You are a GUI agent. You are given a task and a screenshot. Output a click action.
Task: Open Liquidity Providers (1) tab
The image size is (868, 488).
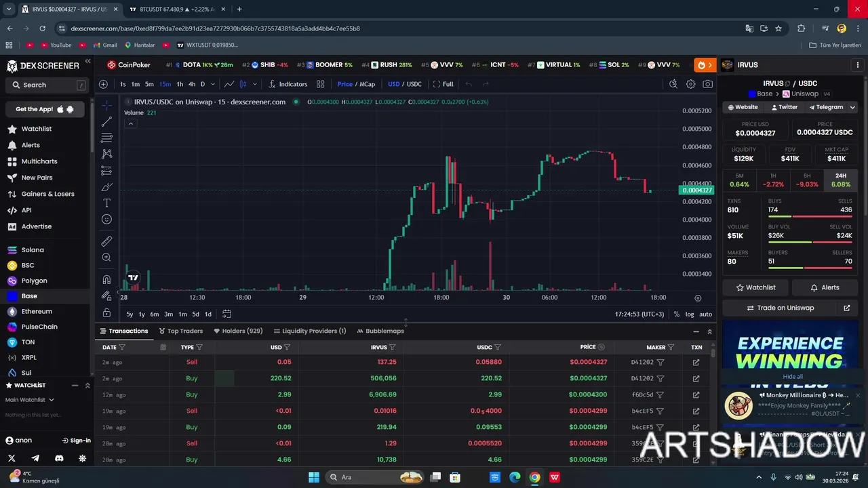pos(310,331)
